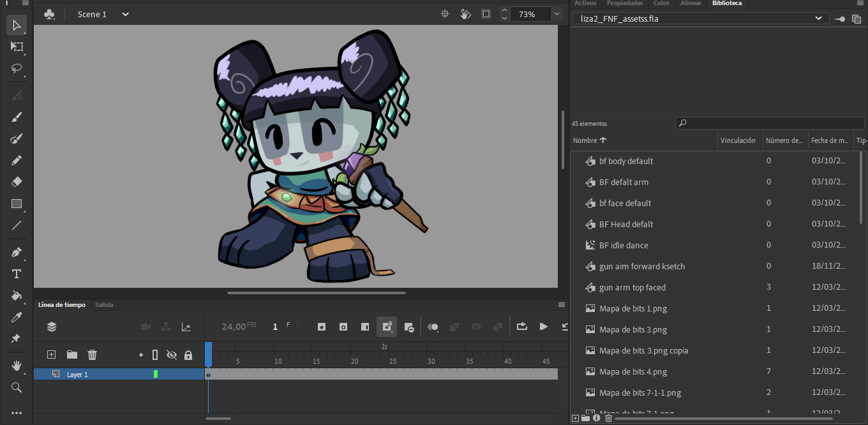Screen dimensions: 868x425
Task: Open the Salida tab
Action: (104, 305)
